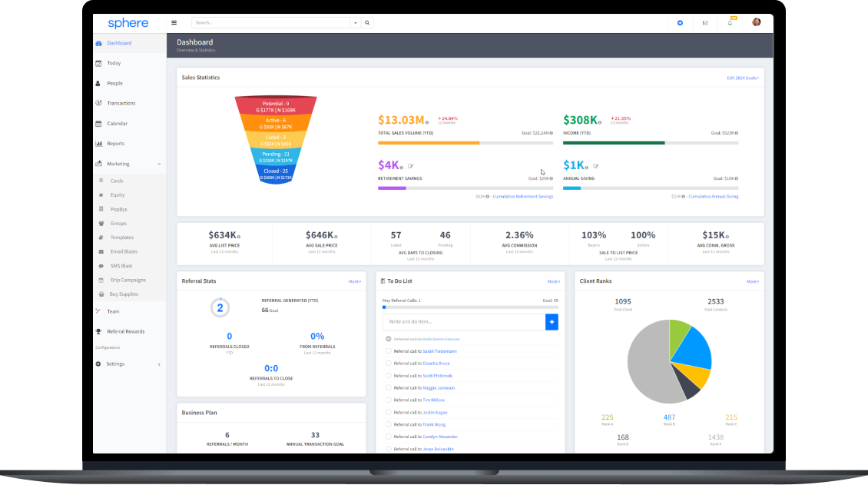
Task: Open the search box dropdown arrow
Action: (355, 23)
